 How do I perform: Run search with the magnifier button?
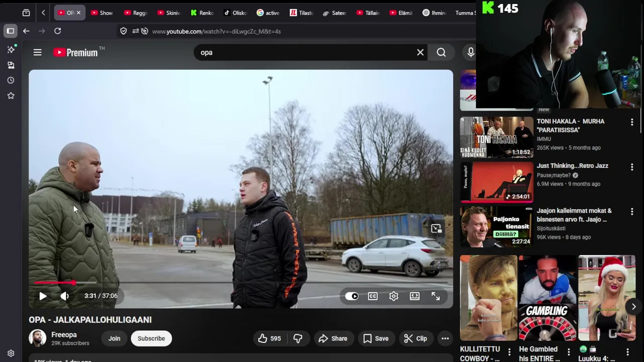pos(441,52)
